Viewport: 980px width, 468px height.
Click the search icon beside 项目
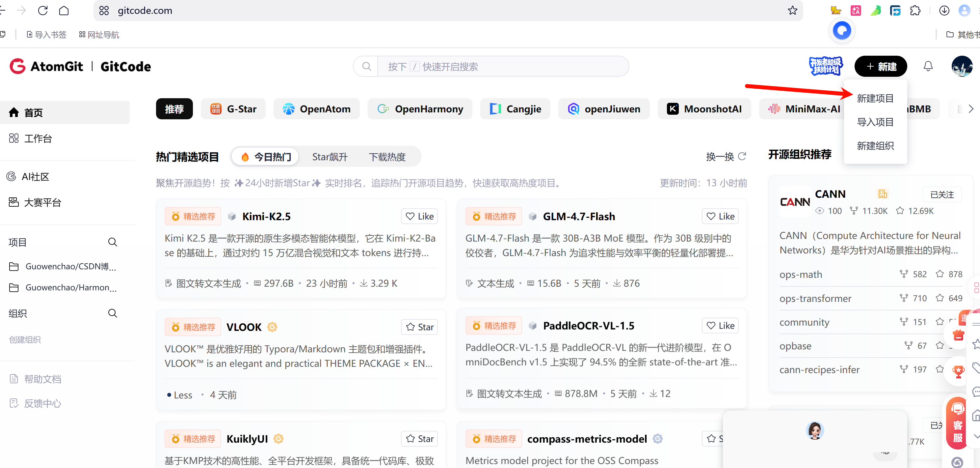click(x=112, y=242)
